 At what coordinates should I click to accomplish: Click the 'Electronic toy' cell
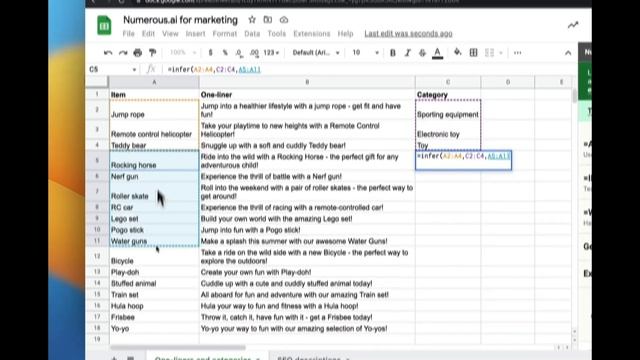[x=448, y=130]
